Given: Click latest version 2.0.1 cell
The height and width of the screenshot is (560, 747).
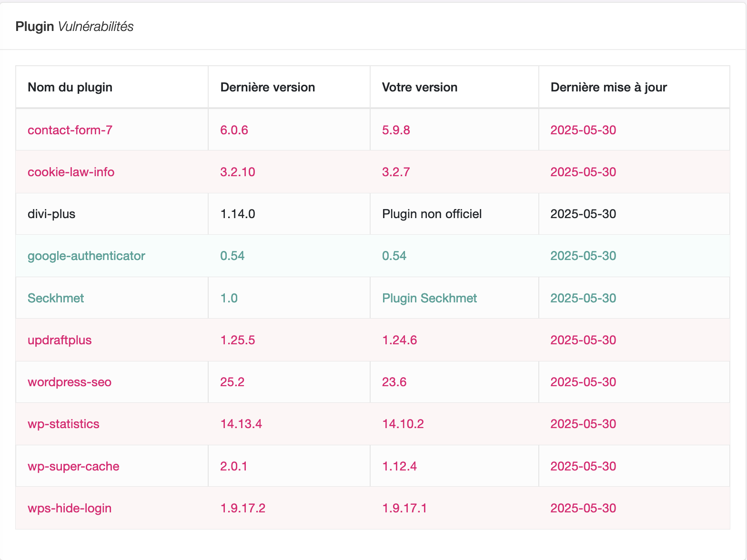Looking at the screenshot, I should (x=234, y=466).
